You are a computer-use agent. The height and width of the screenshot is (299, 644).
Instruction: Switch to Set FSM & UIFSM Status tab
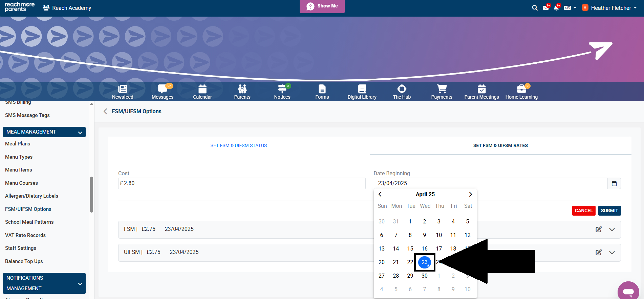tap(238, 145)
